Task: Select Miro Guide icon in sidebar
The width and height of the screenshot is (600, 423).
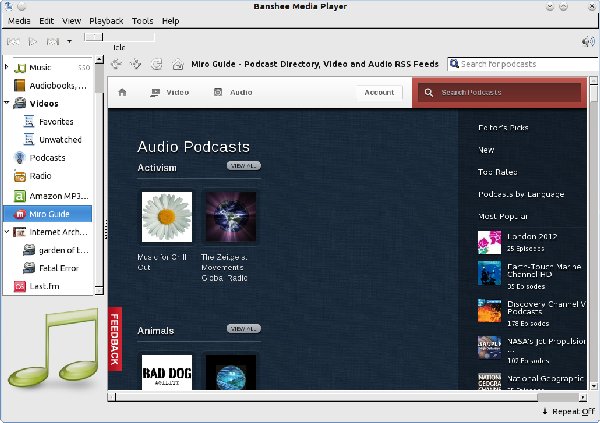Action: pos(20,214)
